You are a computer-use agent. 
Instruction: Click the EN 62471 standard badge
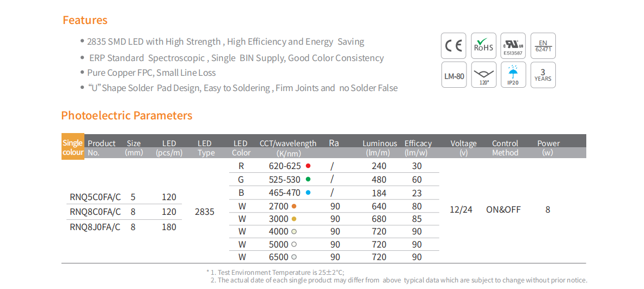pos(543,46)
